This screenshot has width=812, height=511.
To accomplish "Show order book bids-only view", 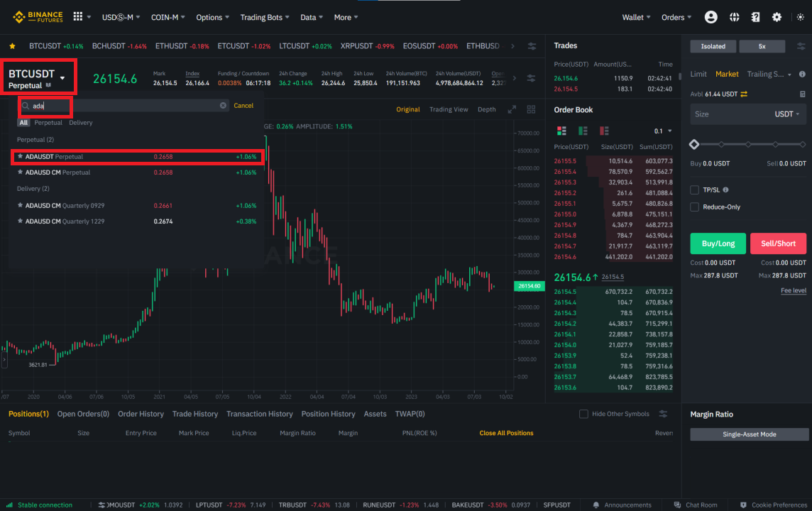I will (x=583, y=131).
